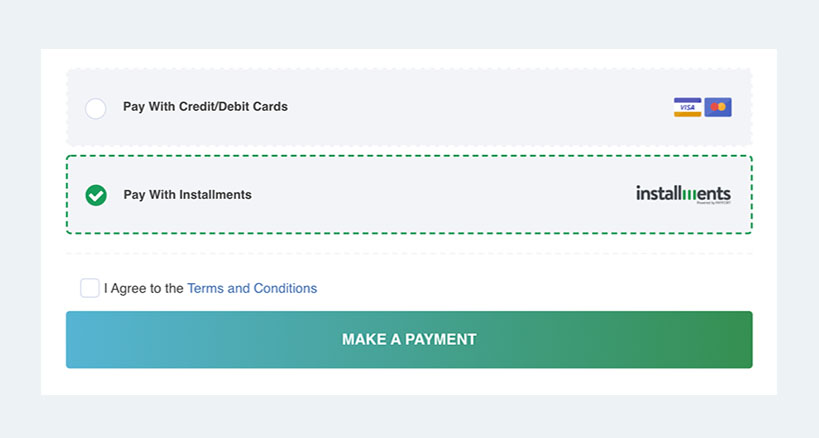Click the 'I Agree to the' text
The width and height of the screenshot is (819, 438).
click(x=144, y=288)
